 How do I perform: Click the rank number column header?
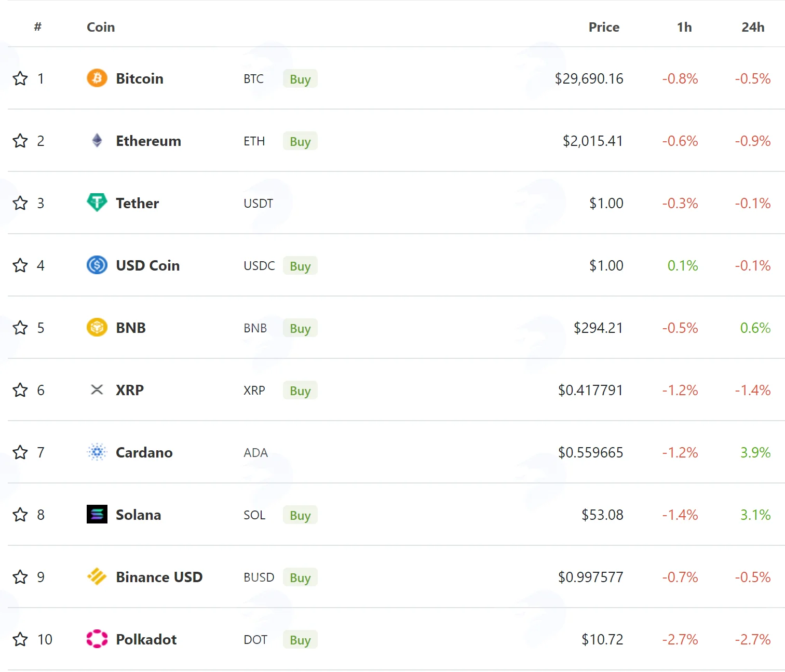coord(38,27)
